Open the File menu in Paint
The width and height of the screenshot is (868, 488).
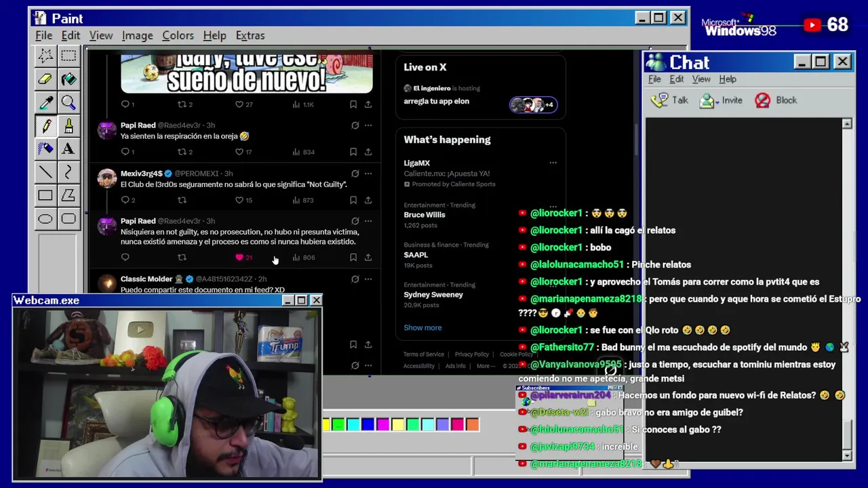[x=43, y=35]
